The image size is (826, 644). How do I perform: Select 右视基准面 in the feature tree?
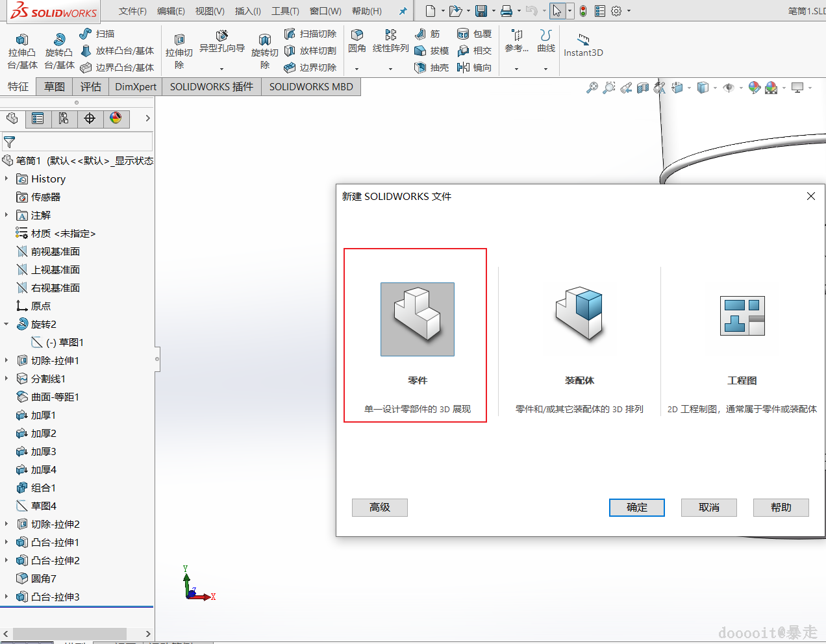pyautogui.click(x=48, y=288)
